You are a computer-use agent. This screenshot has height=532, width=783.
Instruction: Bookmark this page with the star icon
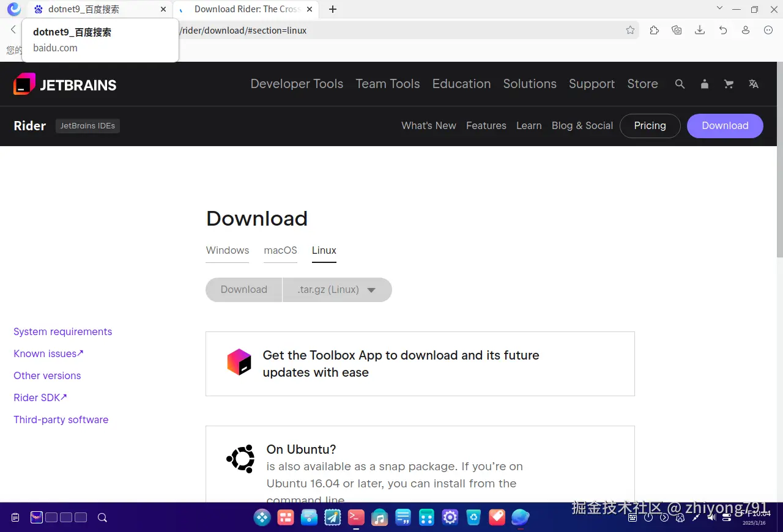click(631, 30)
